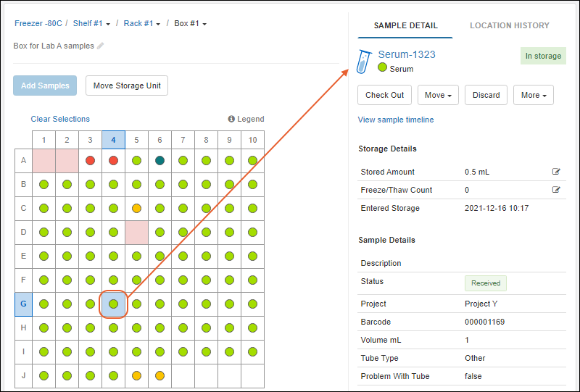Click the Move Storage Unit button

(x=127, y=86)
